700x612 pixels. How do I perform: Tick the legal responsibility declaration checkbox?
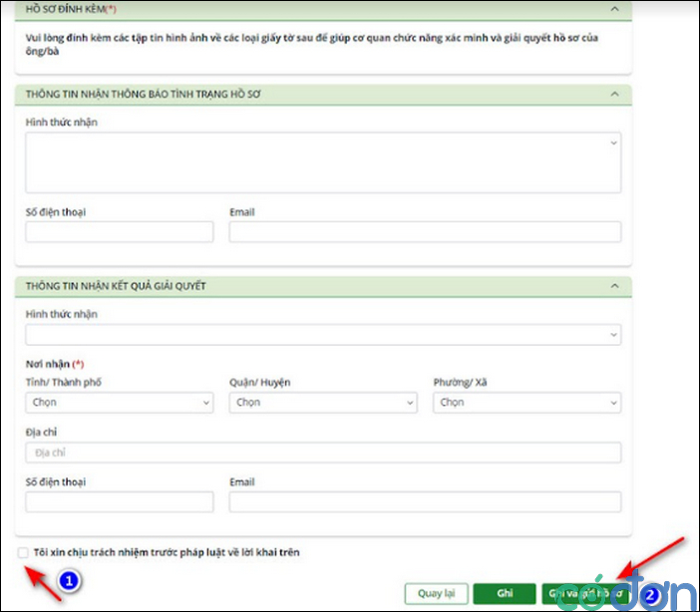click(23, 552)
